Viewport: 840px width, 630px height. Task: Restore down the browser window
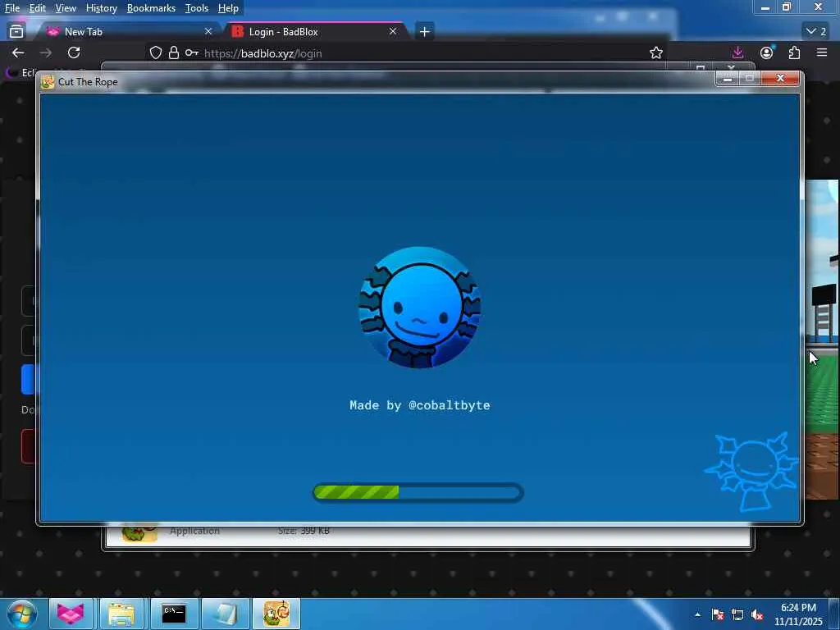[787, 7]
